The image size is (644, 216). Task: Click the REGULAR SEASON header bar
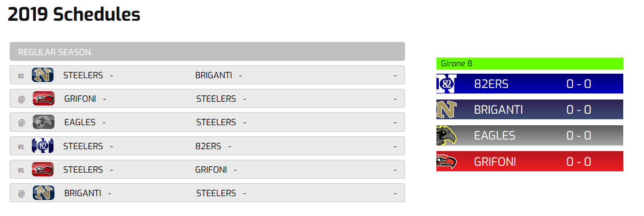tap(207, 52)
